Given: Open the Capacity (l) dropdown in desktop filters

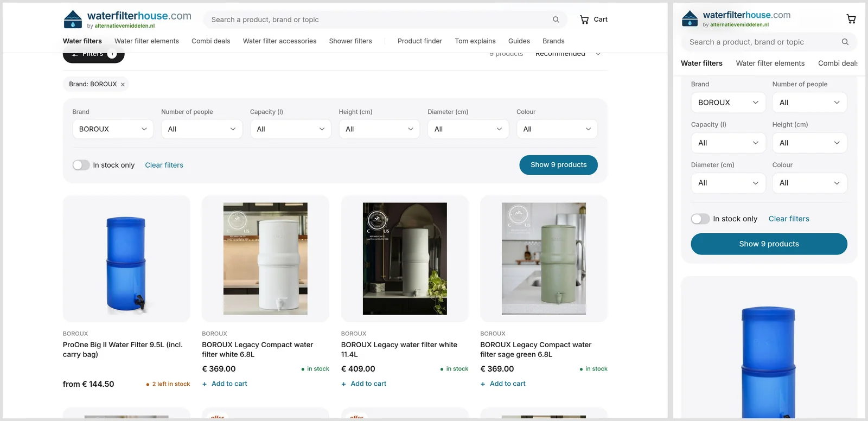Looking at the screenshot, I should 291,129.
